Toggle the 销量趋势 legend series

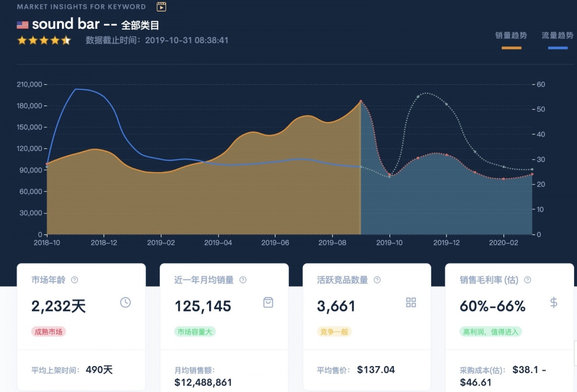[x=511, y=36]
